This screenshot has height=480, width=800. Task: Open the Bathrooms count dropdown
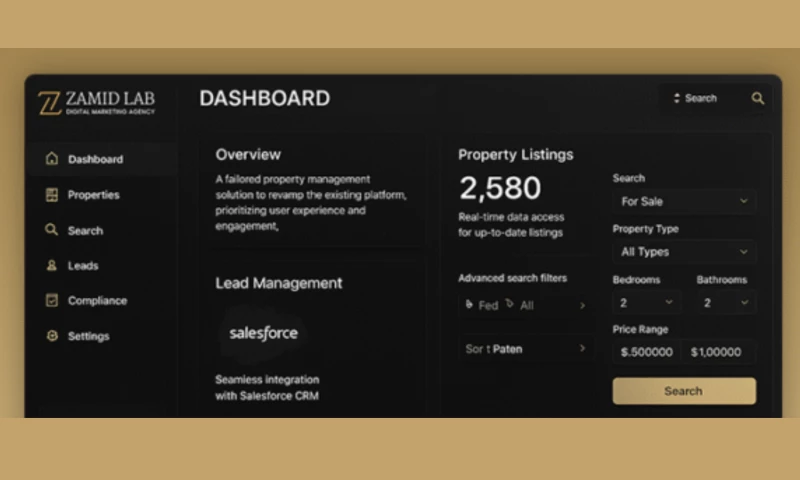pyautogui.click(x=726, y=303)
